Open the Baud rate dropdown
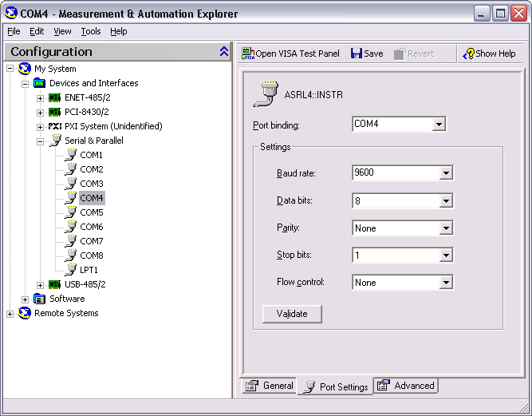This screenshot has height=416, width=532. (x=446, y=172)
